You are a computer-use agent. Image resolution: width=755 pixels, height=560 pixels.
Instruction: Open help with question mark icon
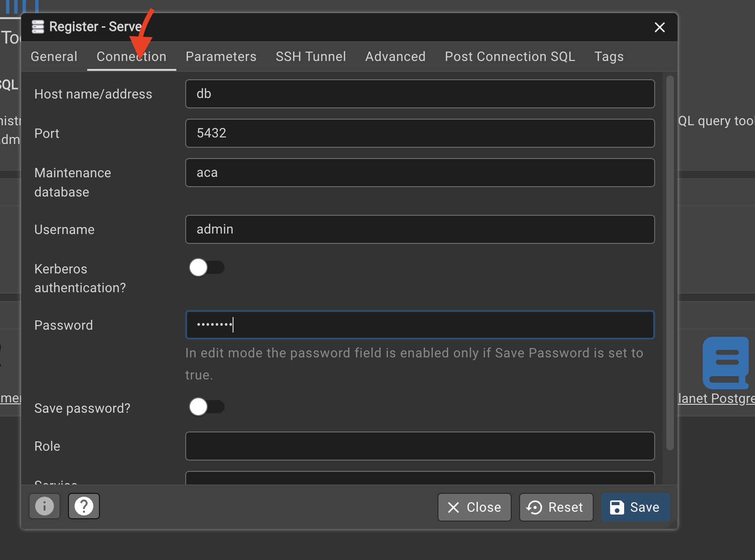[84, 506]
